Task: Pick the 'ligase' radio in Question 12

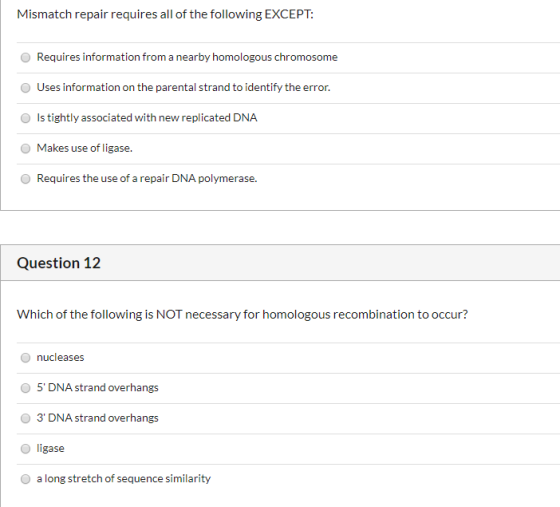Action: (25, 449)
